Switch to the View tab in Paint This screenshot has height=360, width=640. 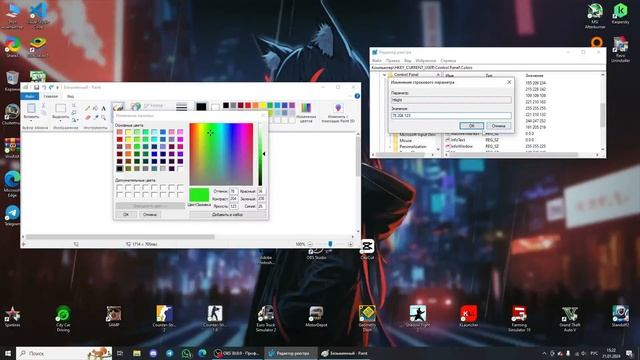(x=70, y=96)
